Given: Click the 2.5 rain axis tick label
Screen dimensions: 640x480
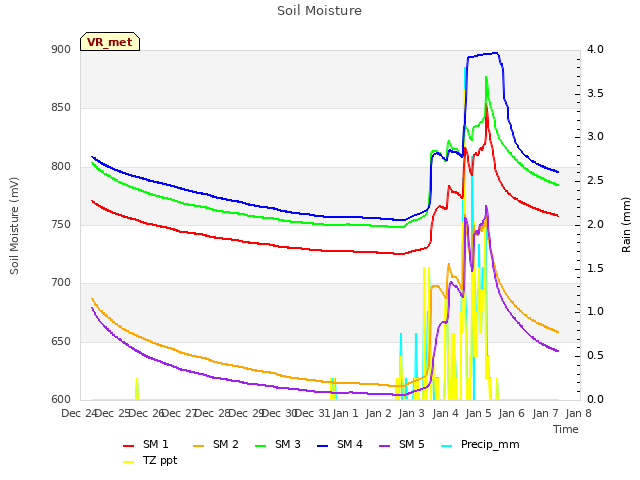Looking at the screenshot, I should coord(595,180).
